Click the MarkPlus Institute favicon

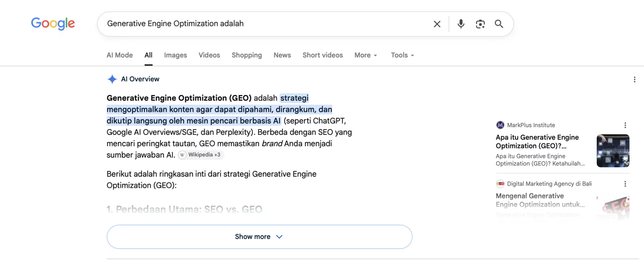click(500, 125)
